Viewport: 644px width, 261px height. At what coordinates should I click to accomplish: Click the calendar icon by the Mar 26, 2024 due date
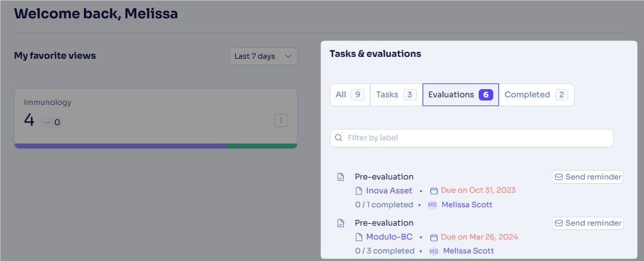point(434,237)
